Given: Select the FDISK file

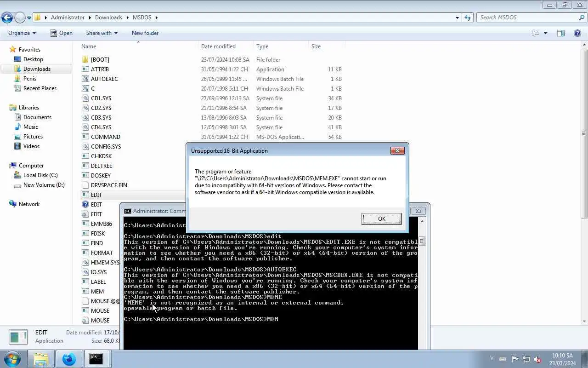Looking at the screenshot, I should pyautogui.click(x=98, y=234).
